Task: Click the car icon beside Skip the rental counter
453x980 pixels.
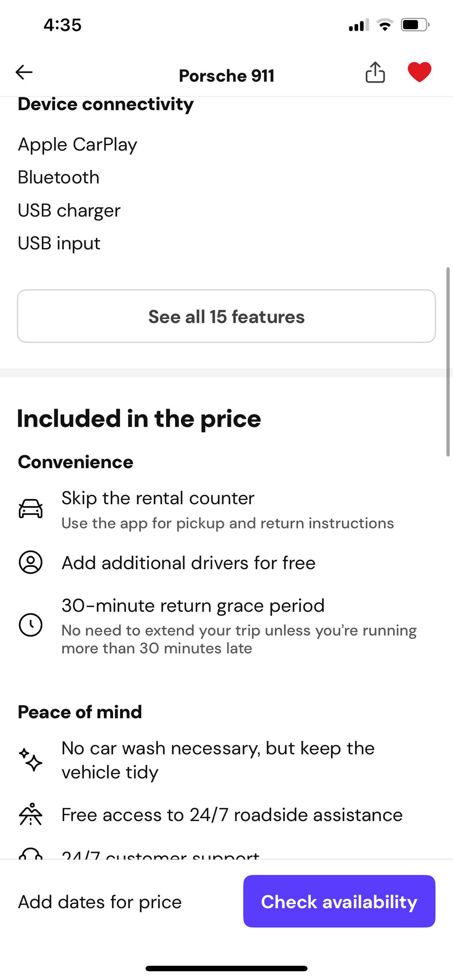Action: coord(30,509)
